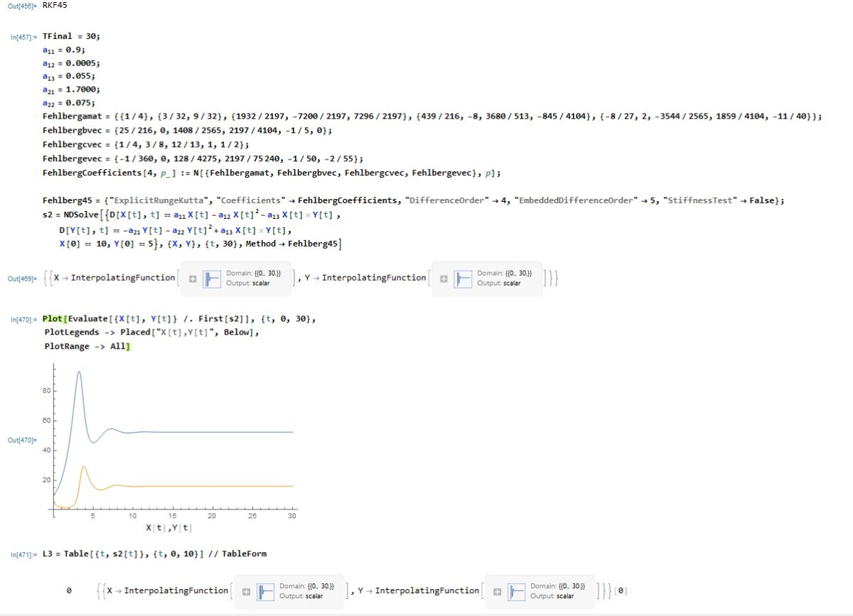The height and width of the screenshot is (616, 853).
Task: Click X function plot icon in Out[469]
Action: click(x=213, y=279)
